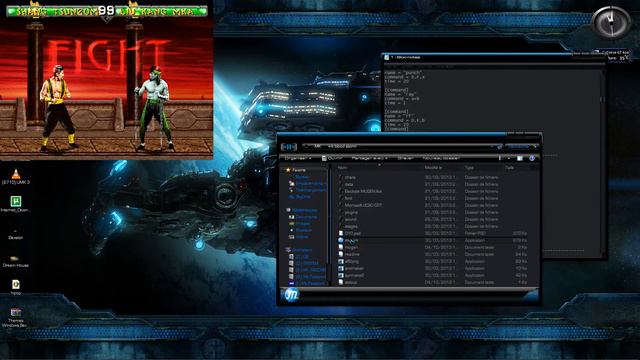Click Graver in Explorer toolbar
640x360 pixels.
pyautogui.click(x=405, y=158)
